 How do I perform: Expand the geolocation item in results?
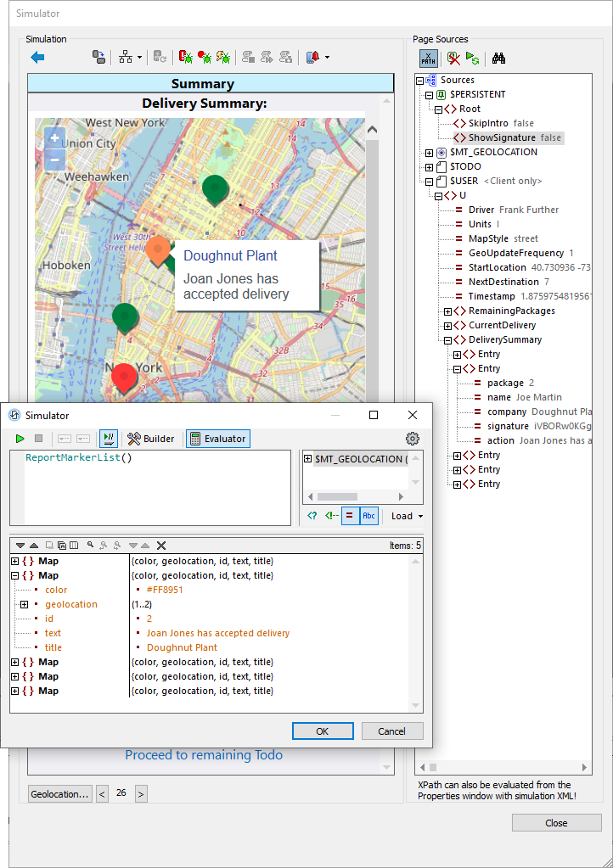(25, 605)
